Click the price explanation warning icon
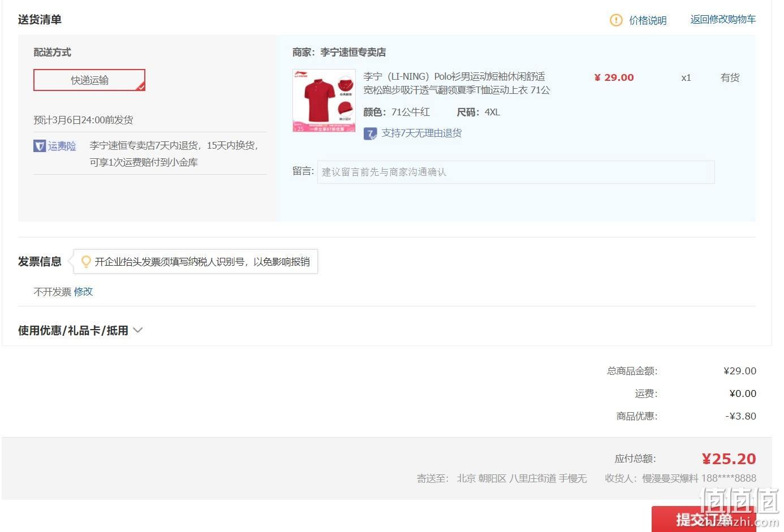 616,20
